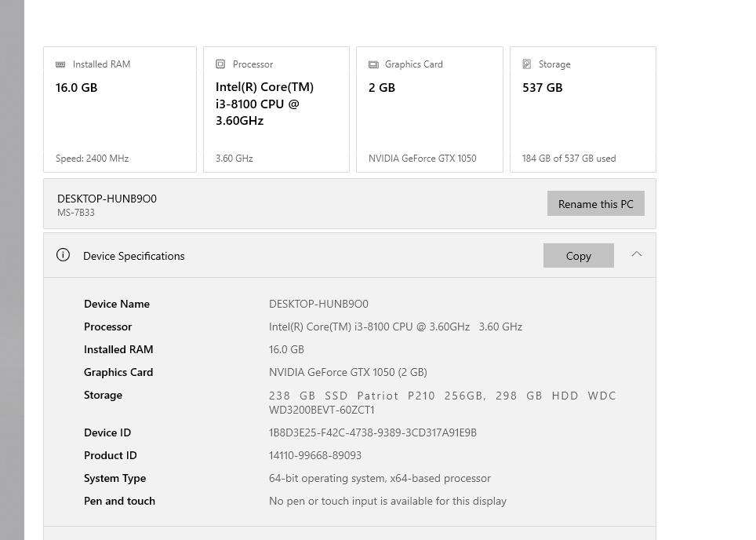Click the Graphics Card icon
This screenshot has width=756, height=540.
(373, 64)
